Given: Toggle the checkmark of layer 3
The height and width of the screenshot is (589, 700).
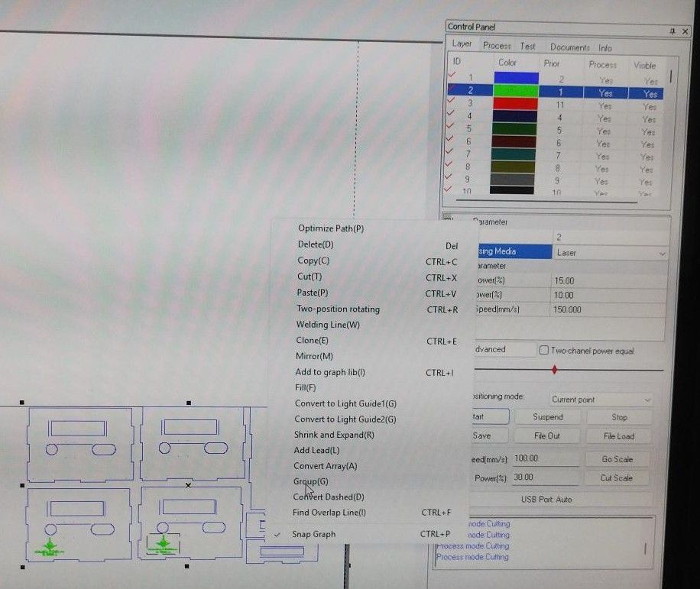Looking at the screenshot, I should [x=451, y=100].
